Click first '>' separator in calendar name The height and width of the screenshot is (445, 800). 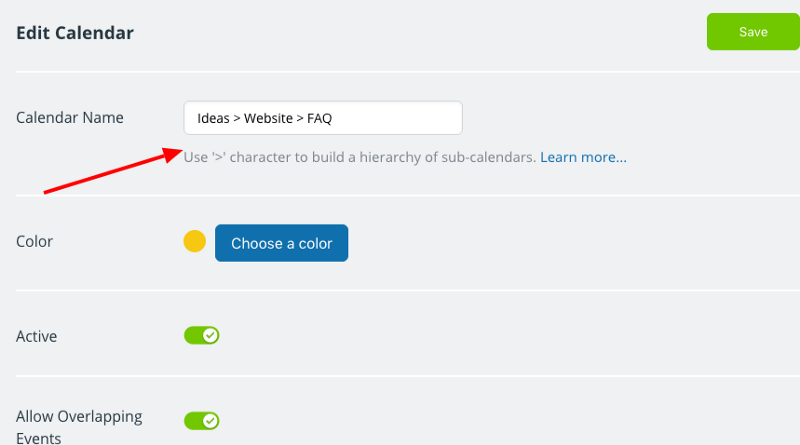pos(237,119)
